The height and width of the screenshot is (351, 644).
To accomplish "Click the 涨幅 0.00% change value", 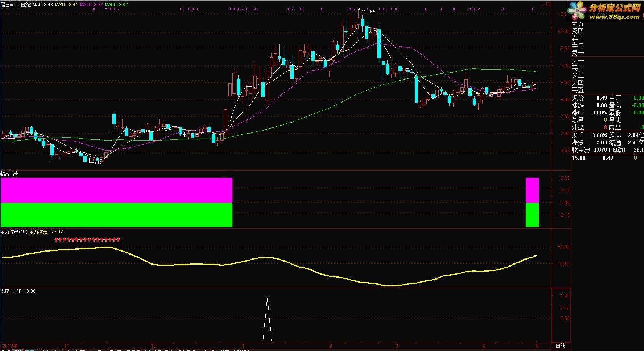I will click(600, 113).
